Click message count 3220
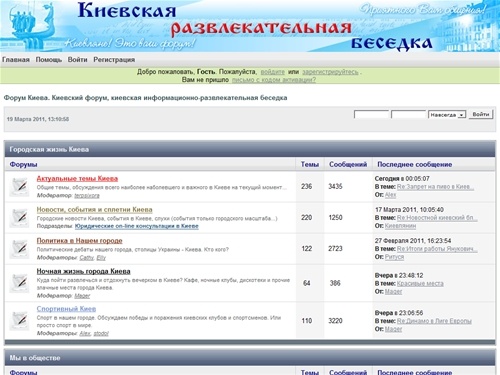Image resolution: width=500 pixels, height=375 pixels. (335, 321)
